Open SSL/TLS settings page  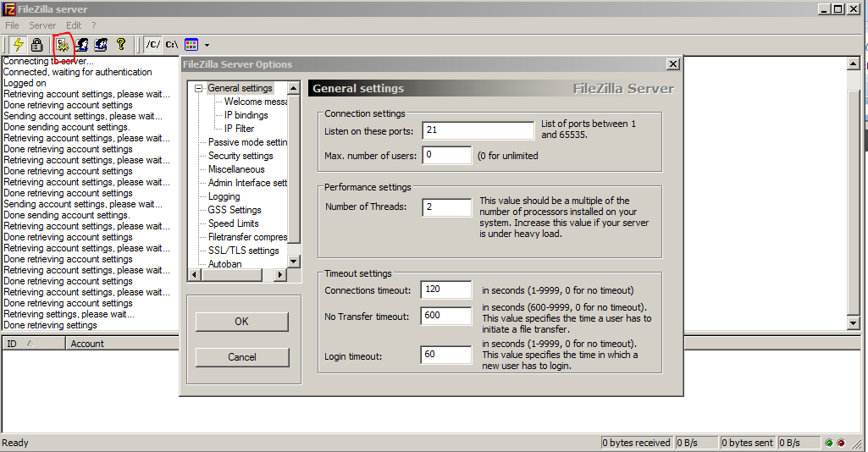244,251
